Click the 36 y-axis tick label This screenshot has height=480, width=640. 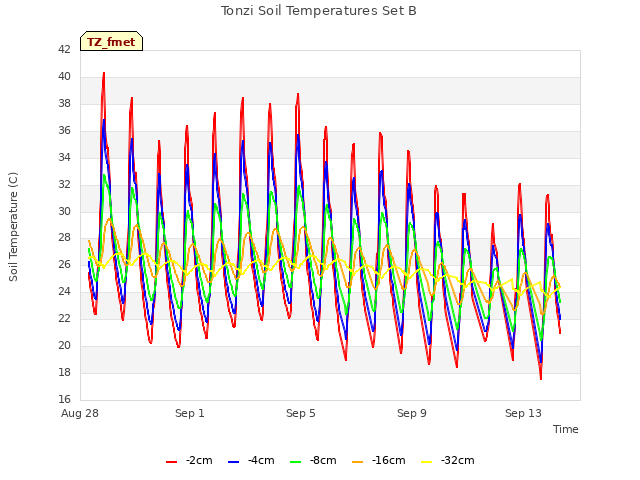point(64,130)
